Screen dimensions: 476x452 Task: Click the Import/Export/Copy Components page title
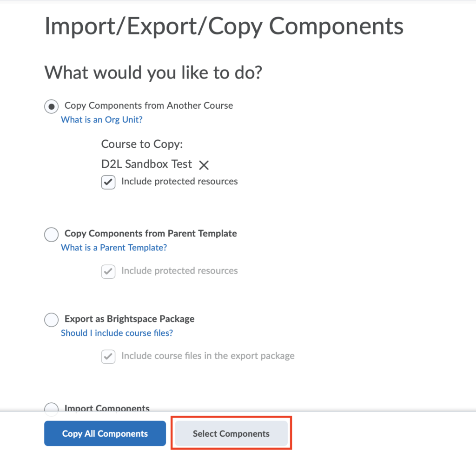224,26
